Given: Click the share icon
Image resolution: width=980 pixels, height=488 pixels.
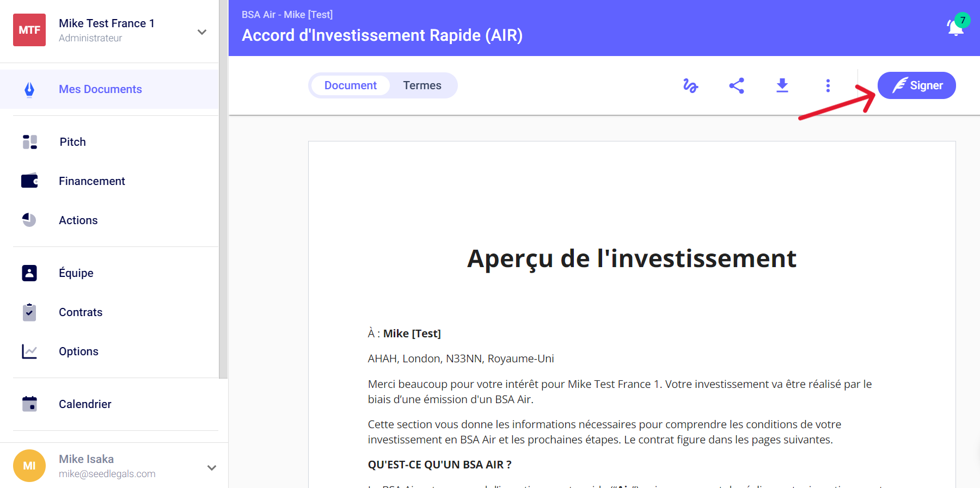Looking at the screenshot, I should click(x=737, y=85).
